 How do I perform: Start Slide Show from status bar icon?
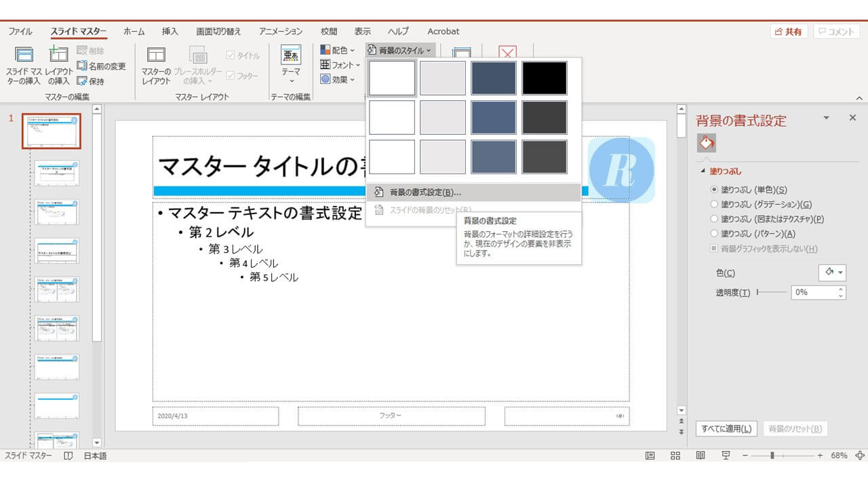point(726,455)
